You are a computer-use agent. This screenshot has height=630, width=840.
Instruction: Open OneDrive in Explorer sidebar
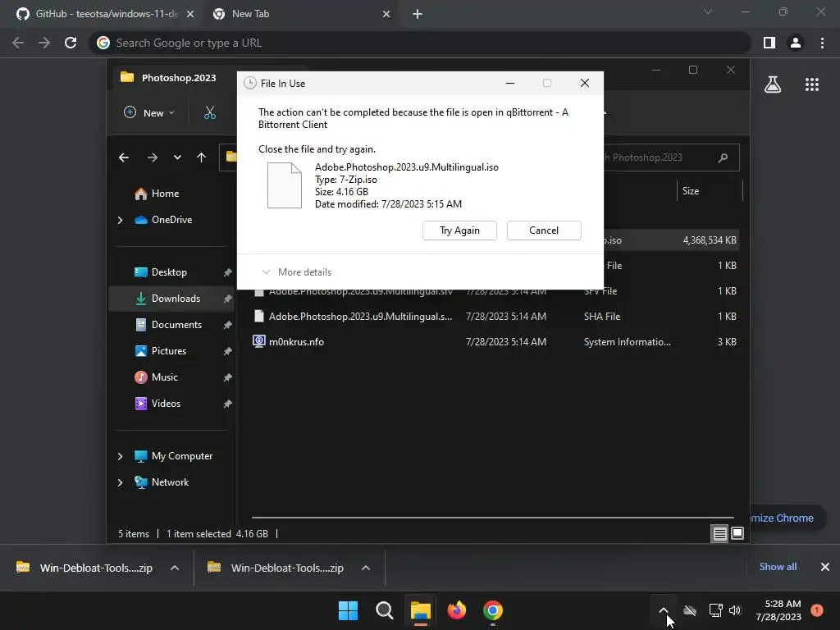point(163,220)
